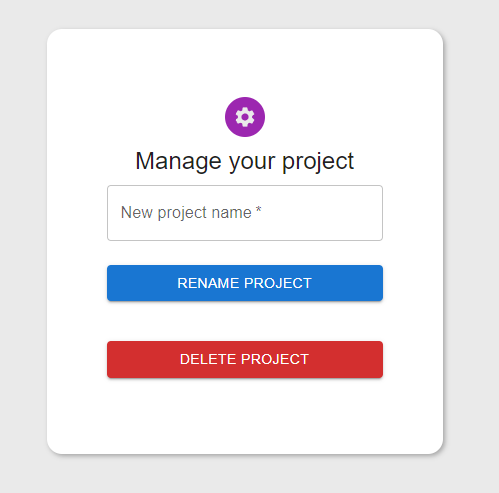This screenshot has height=493, width=499.
Task: Select the purple settings avatar circle
Action: coord(245,117)
